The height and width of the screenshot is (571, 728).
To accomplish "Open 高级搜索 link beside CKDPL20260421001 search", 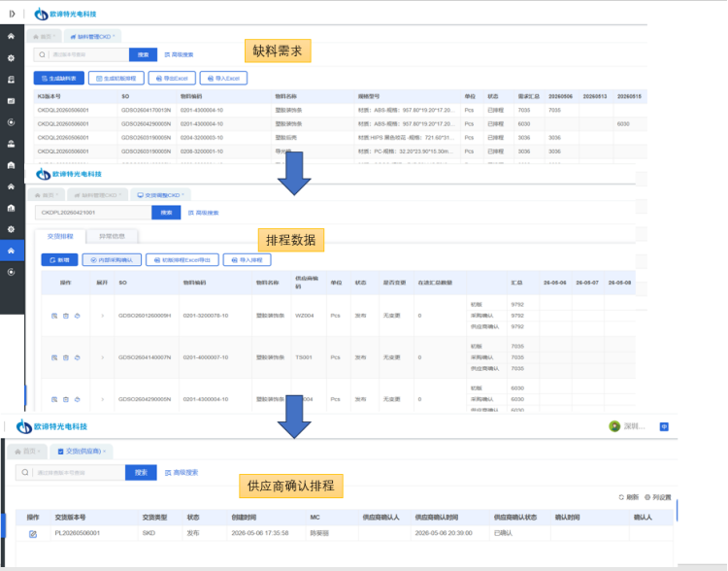I will click(x=204, y=213).
